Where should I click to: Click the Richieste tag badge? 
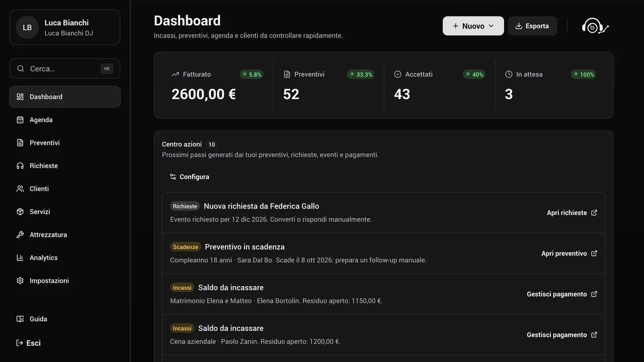click(185, 206)
